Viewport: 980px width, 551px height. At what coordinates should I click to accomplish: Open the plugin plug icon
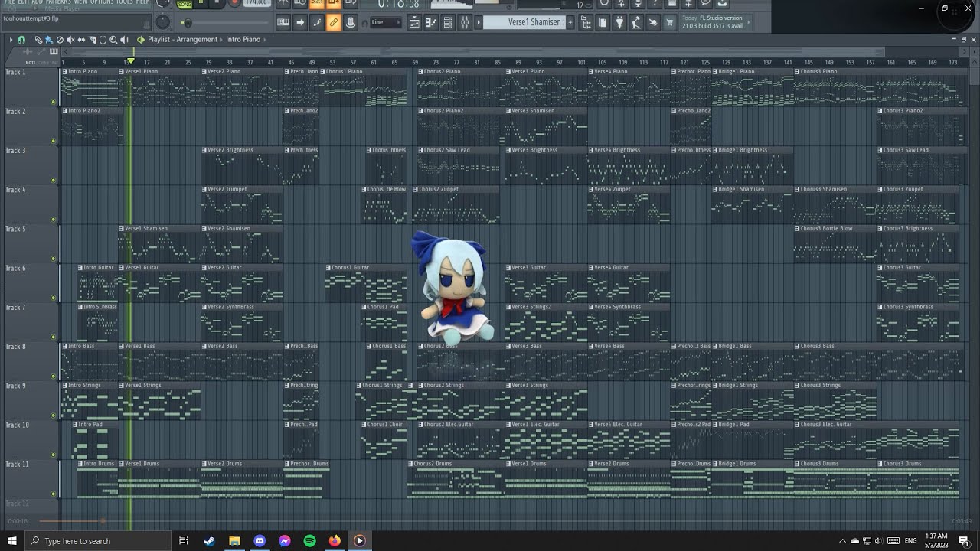coord(619,22)
